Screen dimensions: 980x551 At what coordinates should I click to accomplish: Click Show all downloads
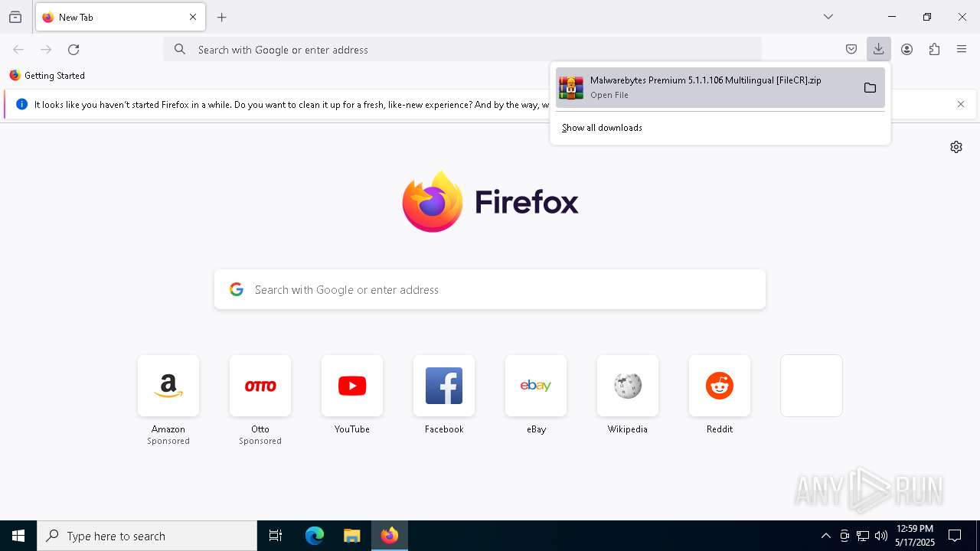[x=602, y=128]
